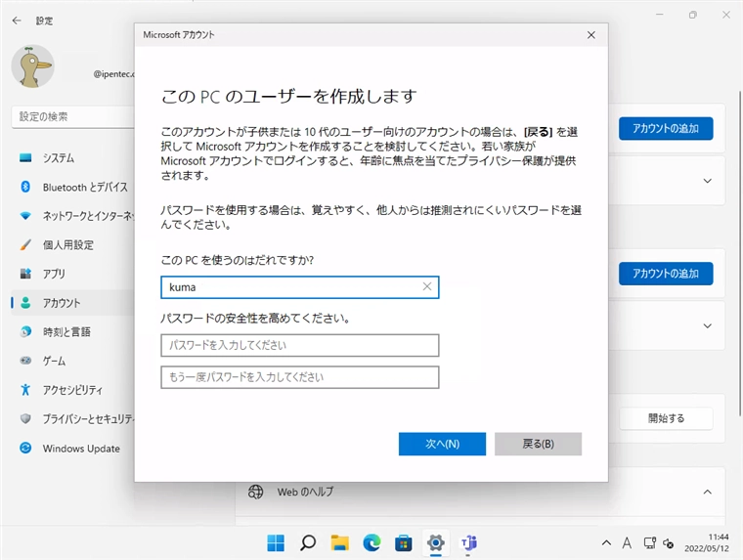Viewport: 743px width, 560px height.
Task: Click the IME input mode A indicator
Action: pos(627,543)
